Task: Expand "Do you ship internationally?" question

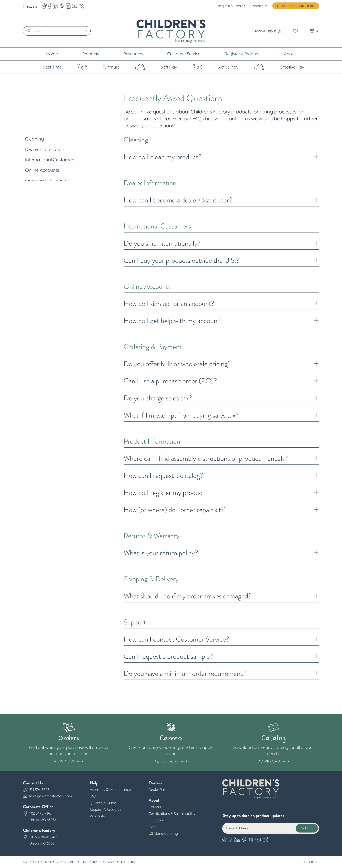Action: point(316,243)
